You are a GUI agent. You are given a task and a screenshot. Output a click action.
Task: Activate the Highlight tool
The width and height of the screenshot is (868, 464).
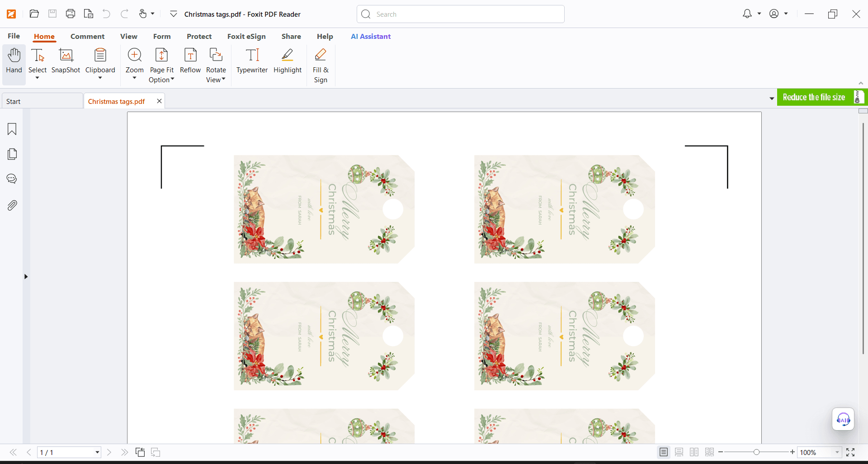click(x=288, y=61)
